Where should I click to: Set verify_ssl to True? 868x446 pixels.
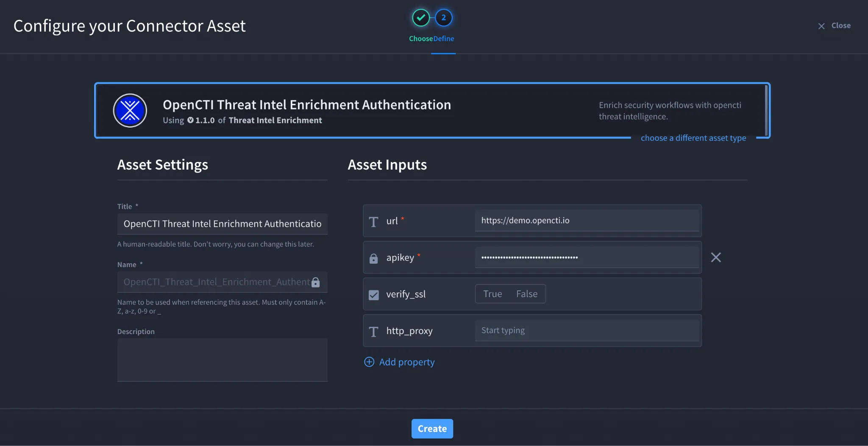coord(492,294)
